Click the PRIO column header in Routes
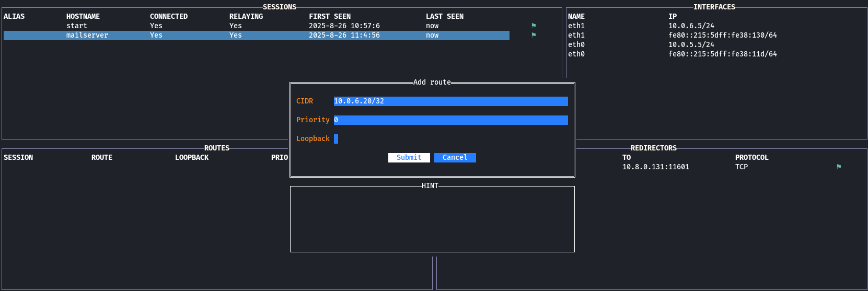This screenshot has width=868, height=291. coord(280,157)
